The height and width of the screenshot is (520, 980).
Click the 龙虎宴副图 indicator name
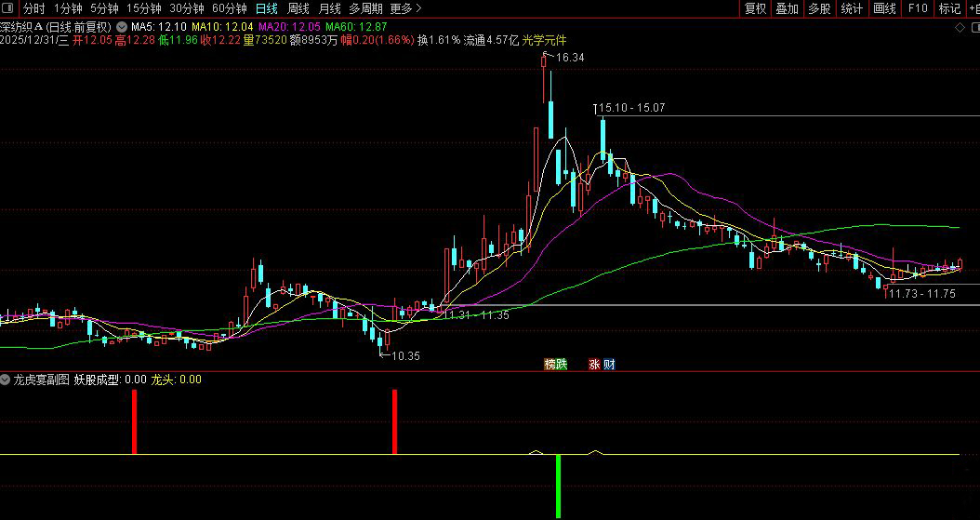pos(41,380)
